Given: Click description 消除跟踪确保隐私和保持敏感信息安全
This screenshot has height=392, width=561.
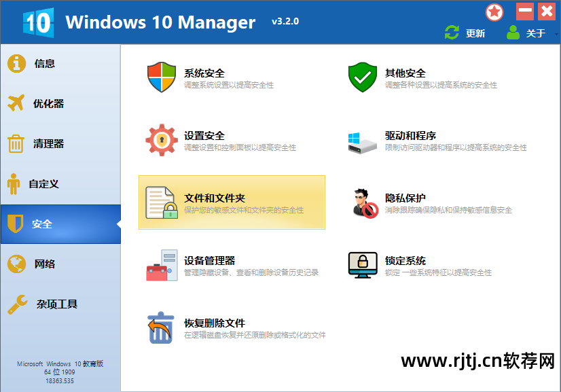Looking at the screenshot, I should click(449, 210).
